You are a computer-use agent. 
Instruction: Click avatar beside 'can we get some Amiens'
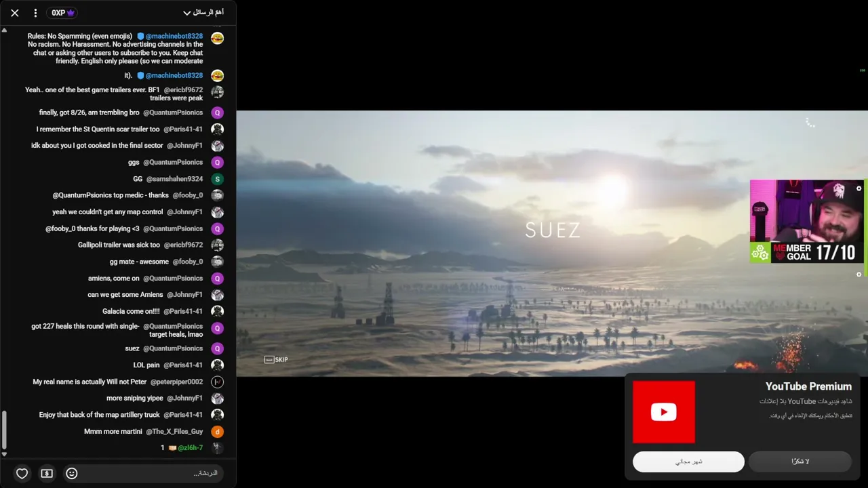(217, 295)
